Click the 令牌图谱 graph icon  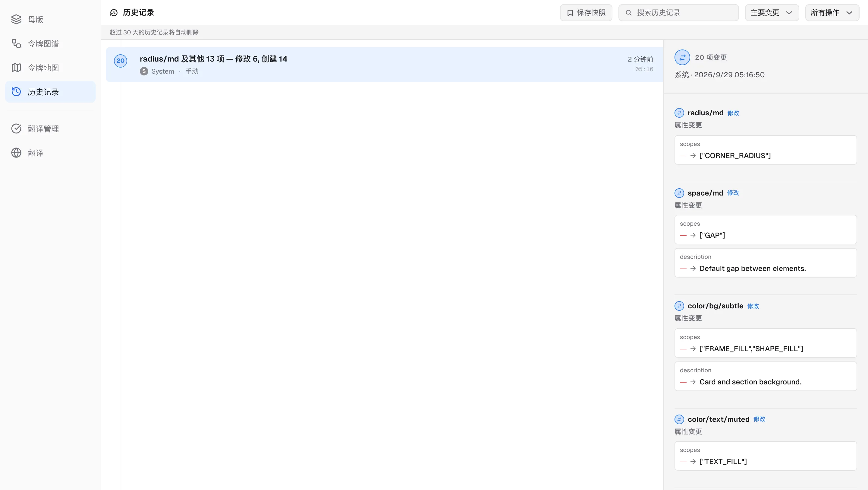click(x=16, y=43)
